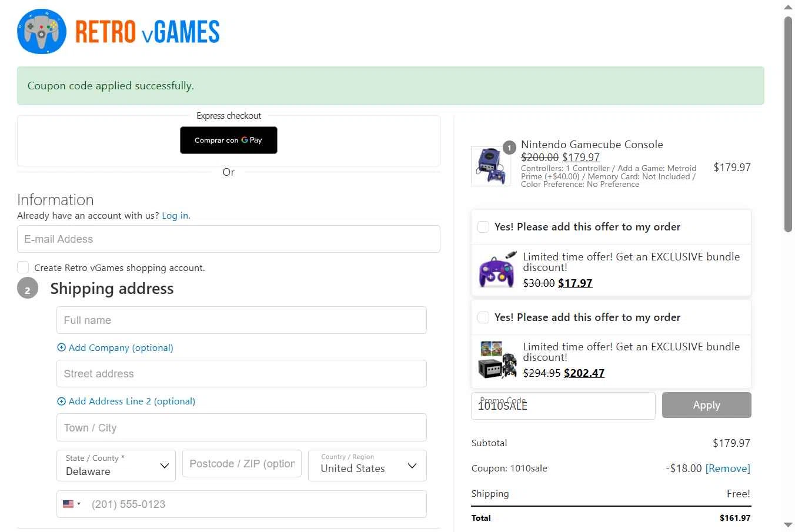Click the Subtotal value $179.97

(x=731, y=443)
